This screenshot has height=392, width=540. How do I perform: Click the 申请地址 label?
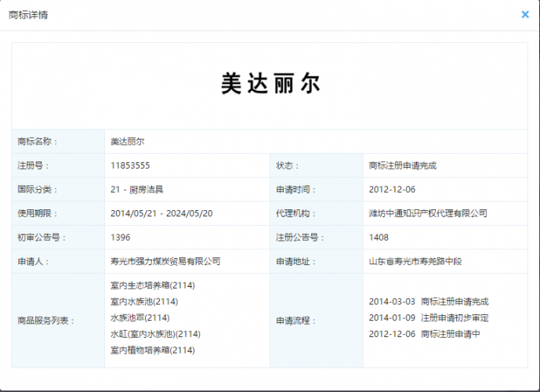click(x=295, y=261)
